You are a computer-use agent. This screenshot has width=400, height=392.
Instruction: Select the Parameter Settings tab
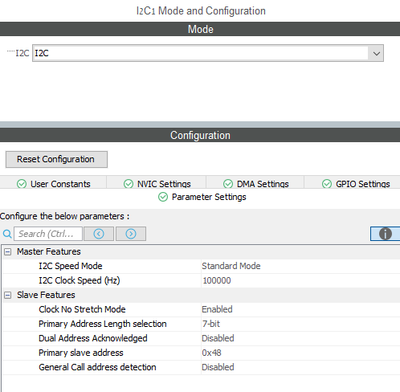pos(202,197)
